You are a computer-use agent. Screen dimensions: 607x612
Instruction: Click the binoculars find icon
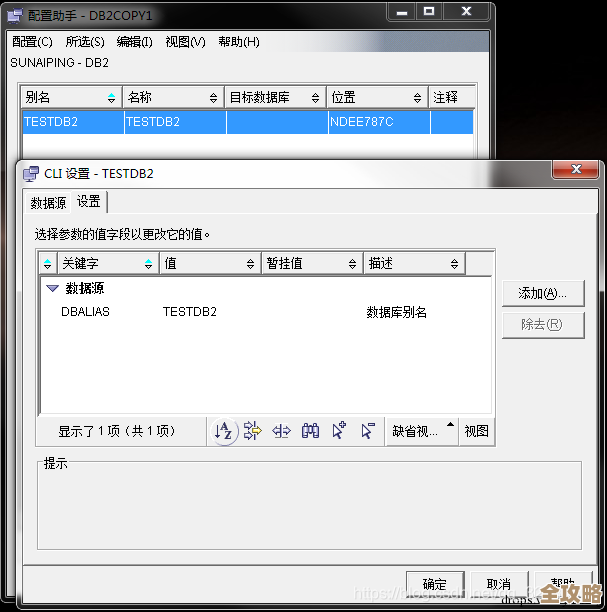(x=310, y=431)
